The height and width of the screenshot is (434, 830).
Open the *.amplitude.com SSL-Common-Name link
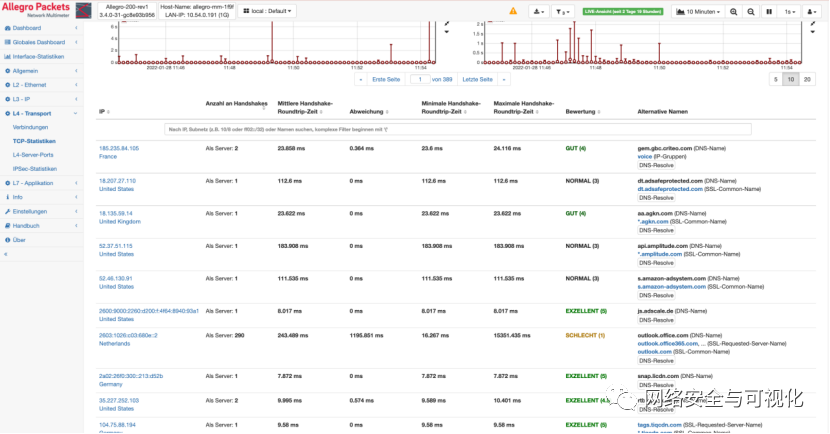tap(660, 255)
